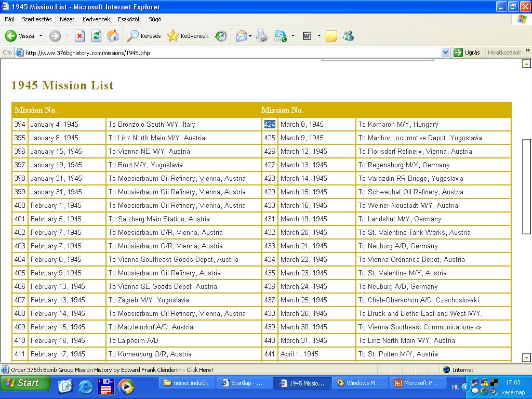The height and width of the screenshot is (399, 532).
Task: Click 'To Varazdin RR Bridge, Yugoslavia' cell
Action: 433,178
